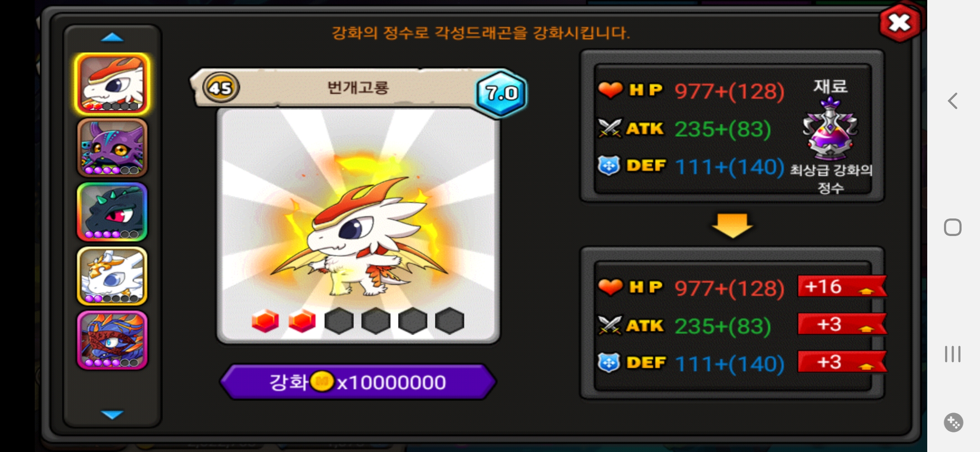
Task: Tap the level 45 gold badge
Action: click(221, 88)
